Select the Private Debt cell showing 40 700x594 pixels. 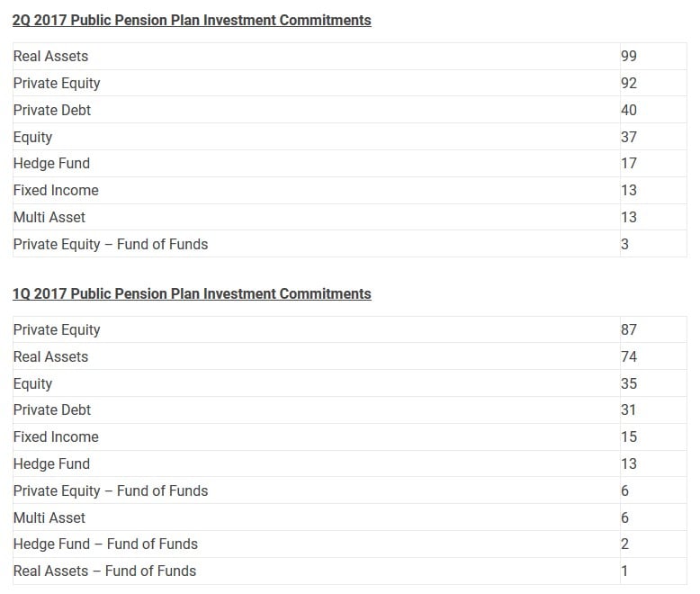point(629,110)
